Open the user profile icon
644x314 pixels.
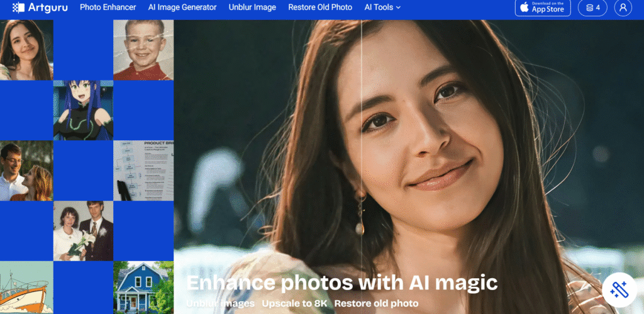623,8
